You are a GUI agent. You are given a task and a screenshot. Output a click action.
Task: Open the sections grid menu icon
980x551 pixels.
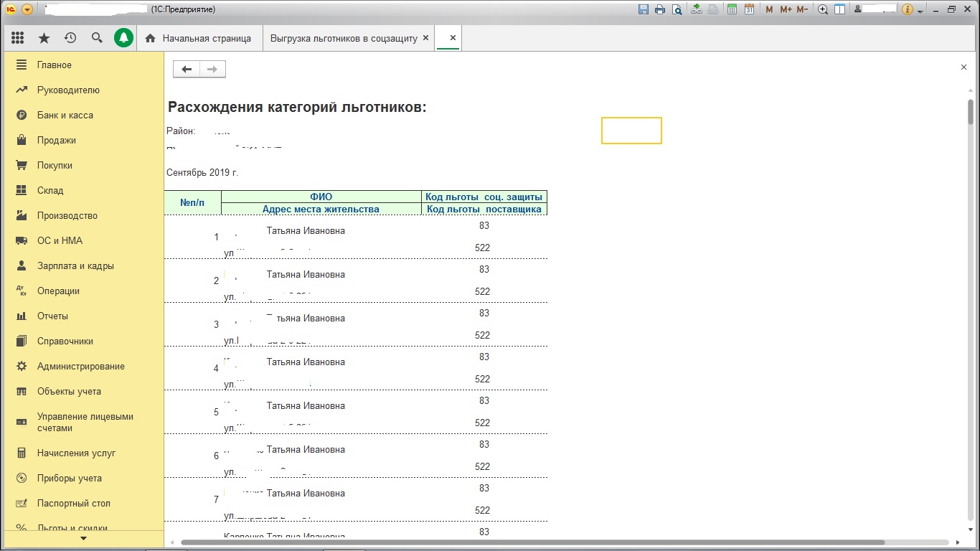click(x=18, y=38)
